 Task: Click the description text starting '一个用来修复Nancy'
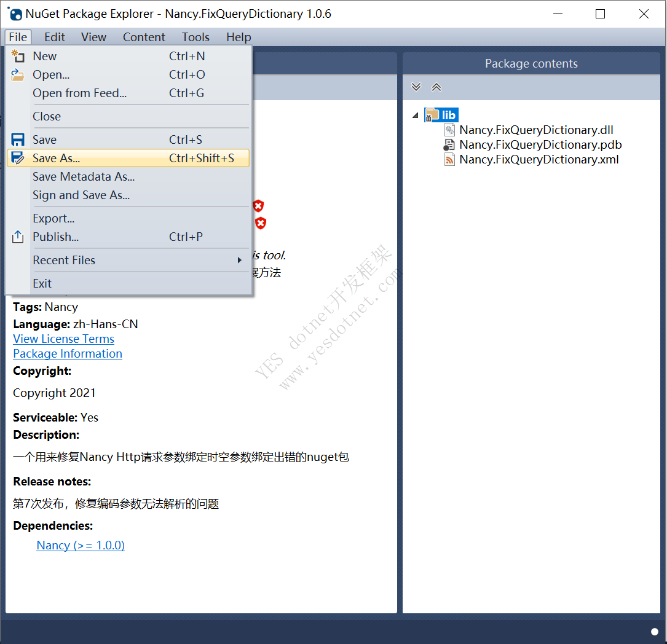[x=181, y=457]
